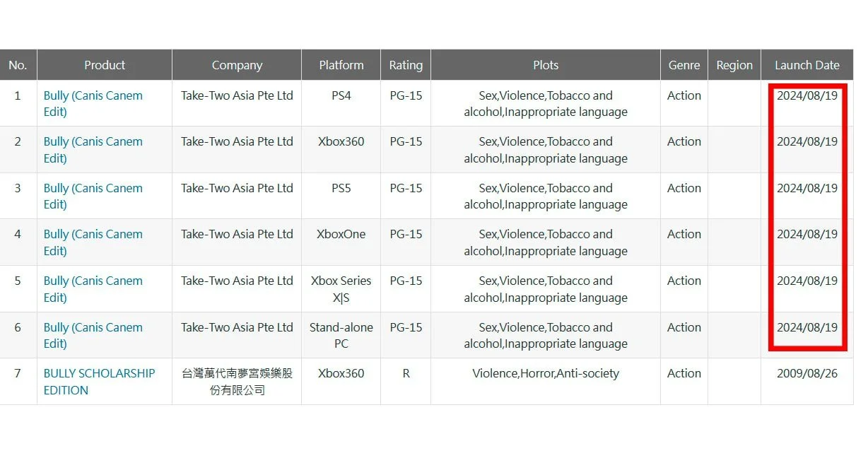Screen dimensions: 868x475
Task: Open BULLY SCHOLARSHIP EDITION link
Action: pyautogui.click(x=99, y=382)
